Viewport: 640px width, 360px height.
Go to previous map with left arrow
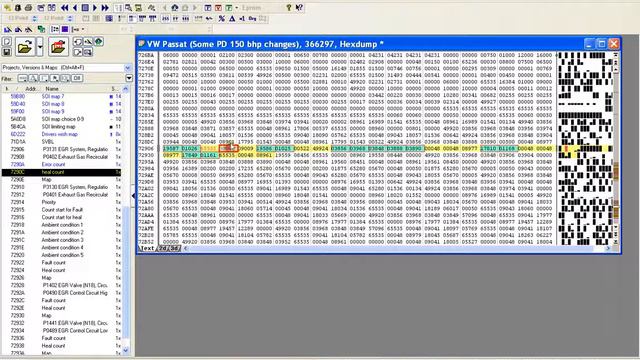pyautogui.click(x=75, y=7)
